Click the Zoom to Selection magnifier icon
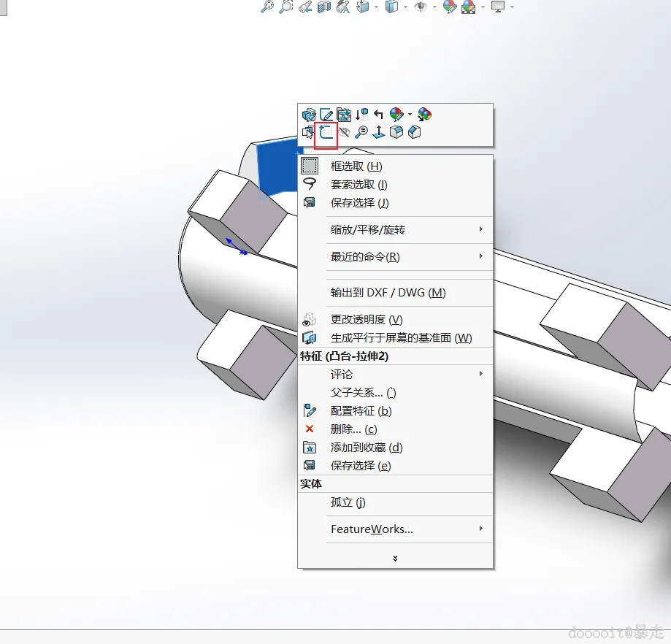The width and height of the screenshot is (671, 644). 361,132
